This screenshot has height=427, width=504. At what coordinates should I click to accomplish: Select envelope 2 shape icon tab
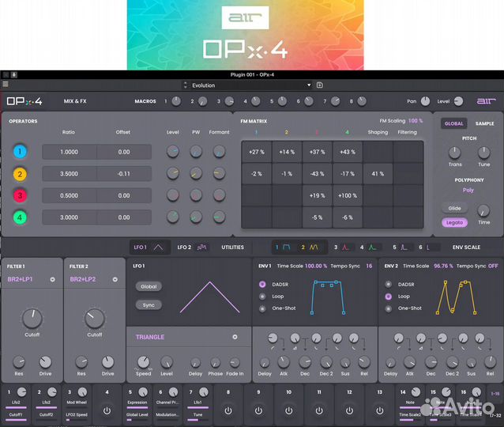pyautogui.click(x=310, y=248)
